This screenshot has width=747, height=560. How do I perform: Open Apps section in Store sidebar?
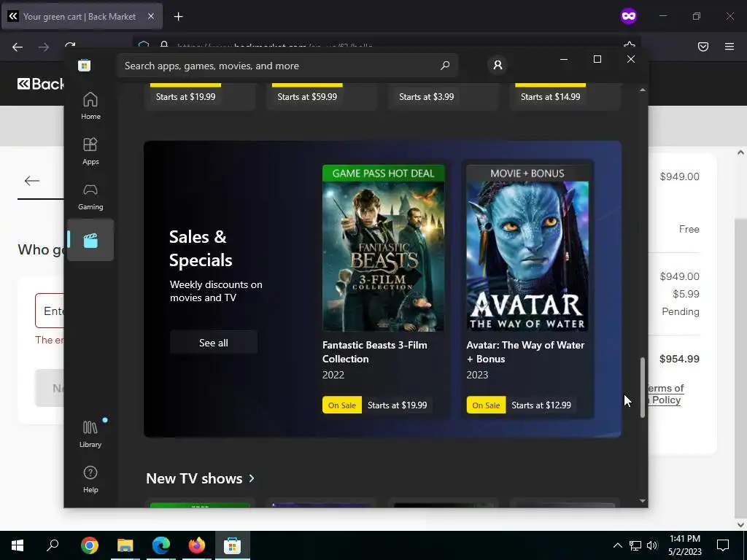pos(90,152)
